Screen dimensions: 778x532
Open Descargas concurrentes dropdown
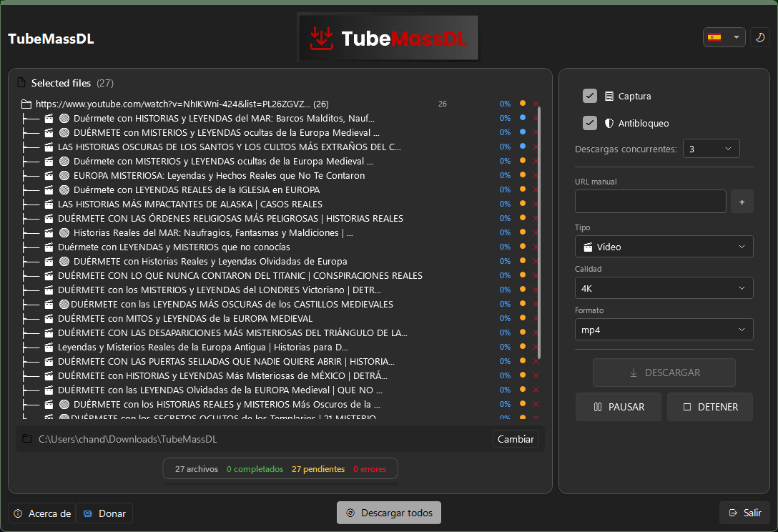point(711,149)
